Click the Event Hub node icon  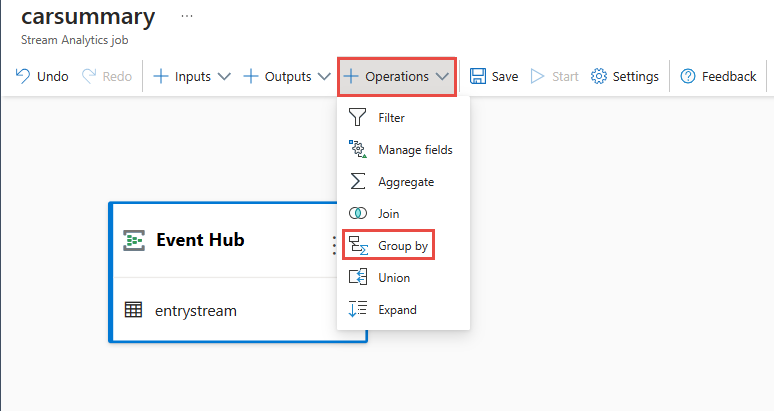(134, 240)
